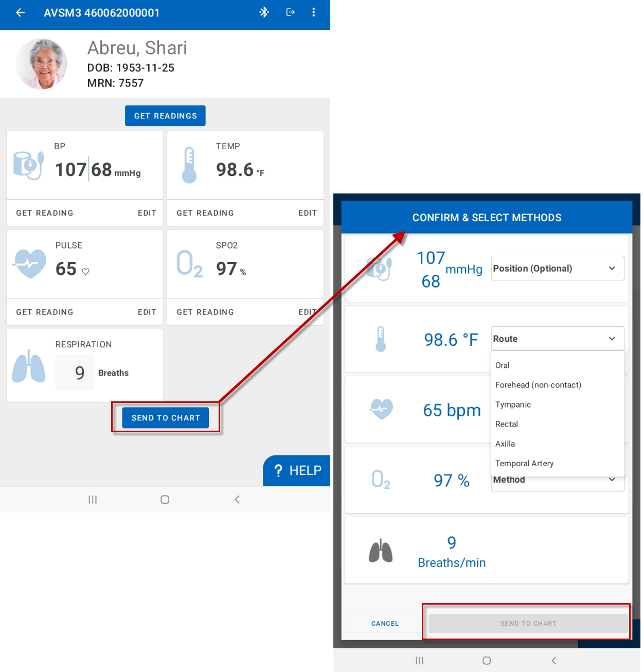Click CANCEL in the confirm dialog
Image resolution: width=643 pixels, height=672 pixels.
click(x=384, y=623)
